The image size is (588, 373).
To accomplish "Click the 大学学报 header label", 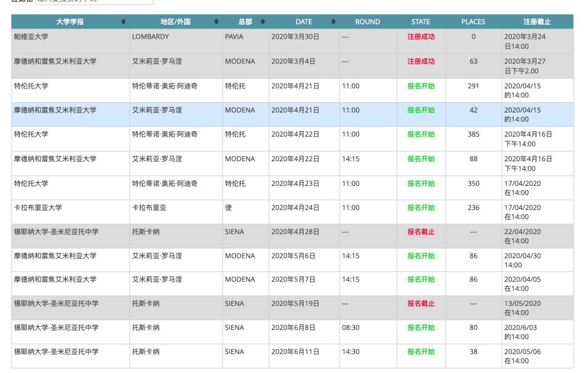I will 70,22.
